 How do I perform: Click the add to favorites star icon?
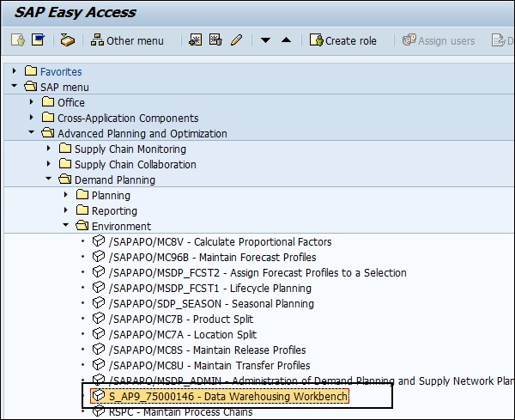click(196, 40)
